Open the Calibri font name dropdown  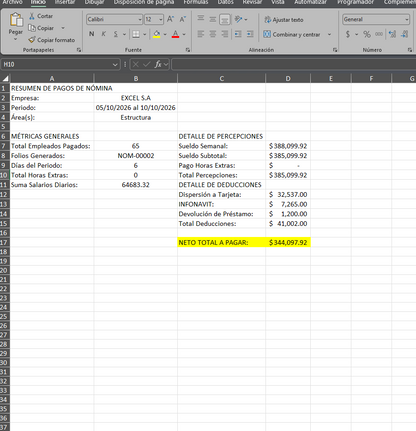pos(140,19)
